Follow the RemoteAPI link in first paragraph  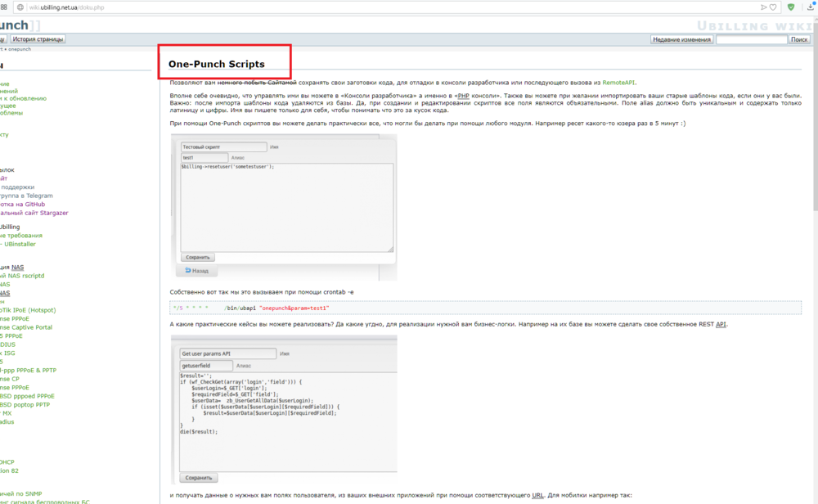click(x=618, y=83)
